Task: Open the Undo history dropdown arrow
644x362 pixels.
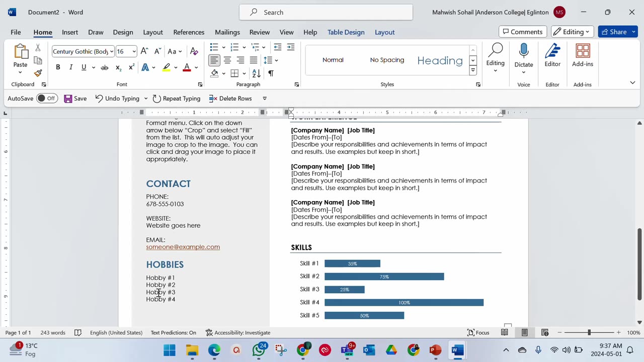Action: click(145, 99)
